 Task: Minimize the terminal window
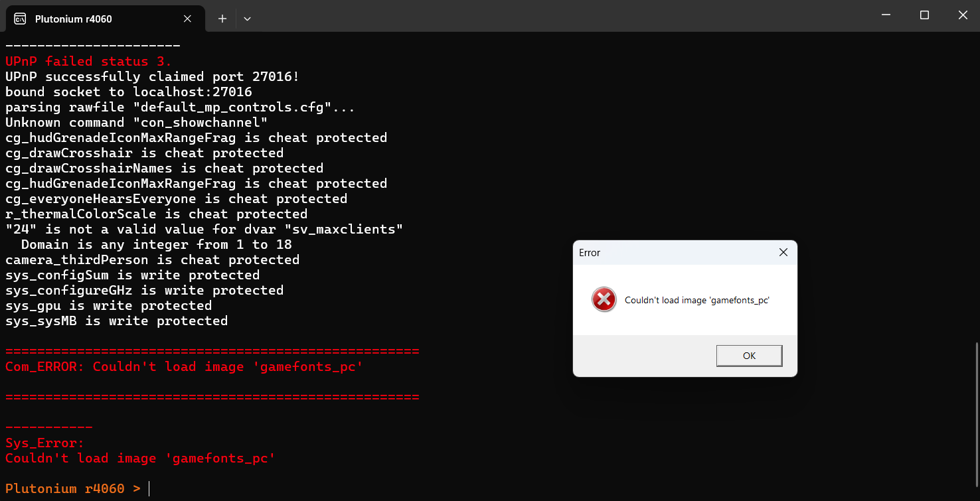pyautogui.click(x=886, y=15)
